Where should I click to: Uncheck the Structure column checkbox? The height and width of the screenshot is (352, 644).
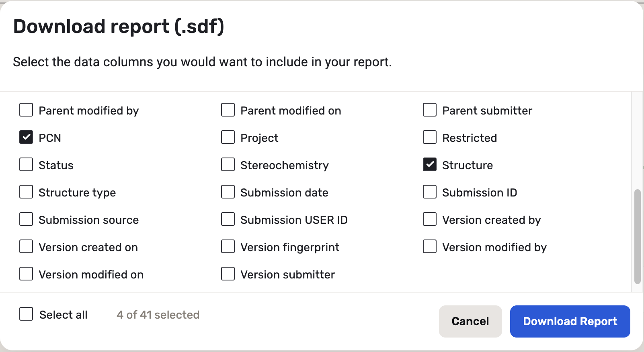point(430,165)
